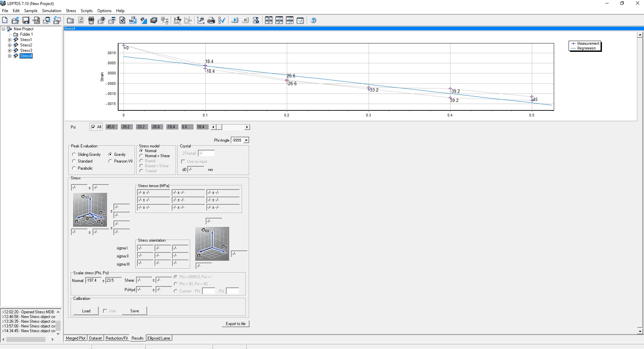Toggle the All Psi checkbox
This screenshot has width=644, height=349.
tap(93, 127)
